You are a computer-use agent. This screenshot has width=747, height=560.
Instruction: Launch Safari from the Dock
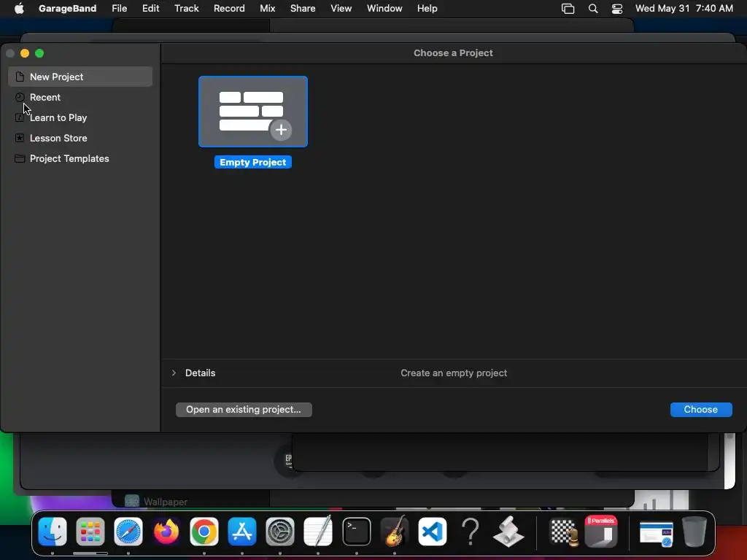coord(128,532)
